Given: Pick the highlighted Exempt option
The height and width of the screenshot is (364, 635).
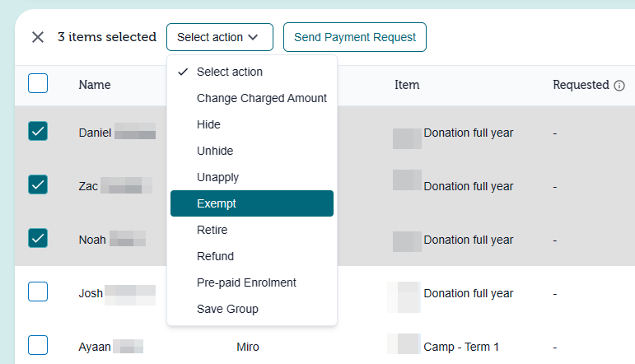Looking at the screenshot, I should click(x=252, y=203).
